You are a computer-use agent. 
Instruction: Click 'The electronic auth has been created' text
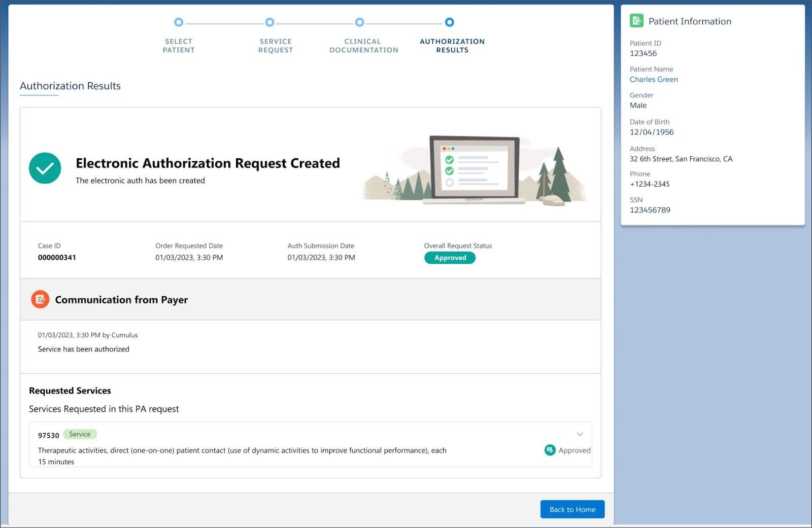(140, 181)
